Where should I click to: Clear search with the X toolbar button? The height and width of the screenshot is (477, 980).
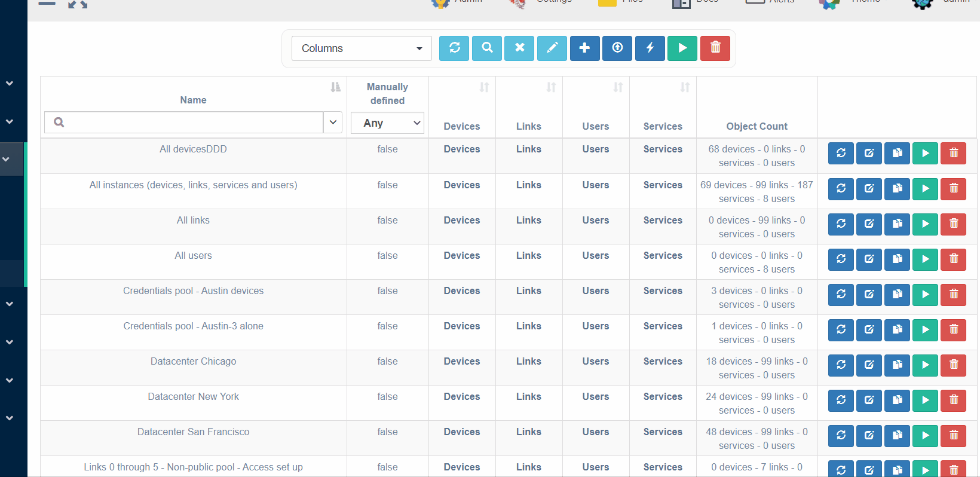519,48
